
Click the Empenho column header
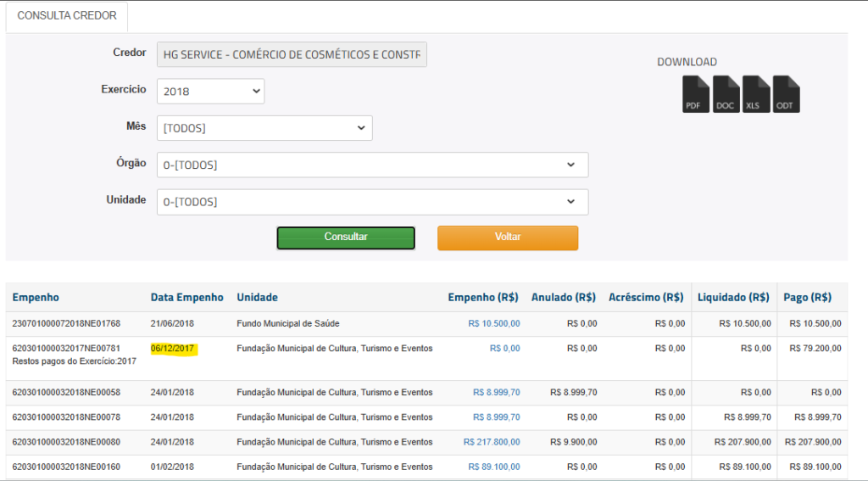pos(36,297)
